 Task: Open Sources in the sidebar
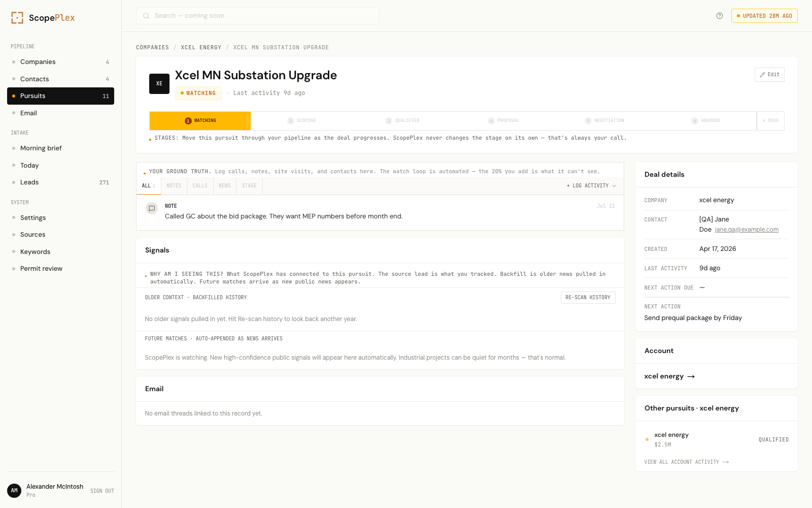60,235
